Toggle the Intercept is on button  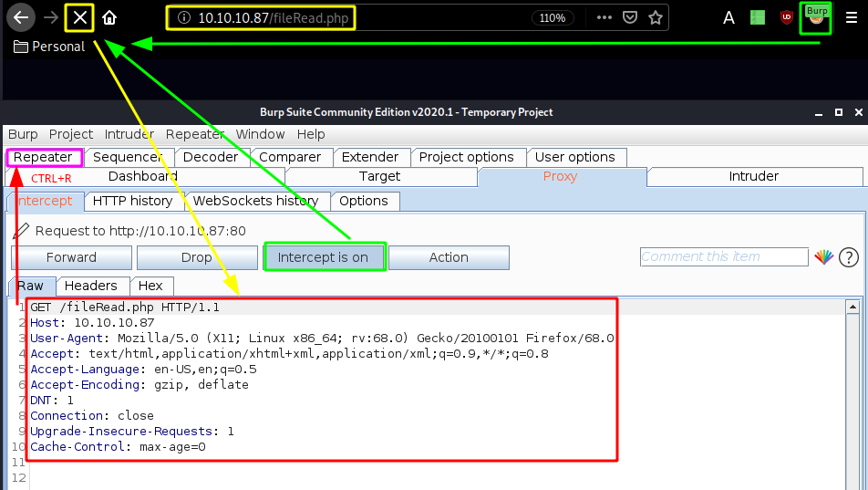324,257
